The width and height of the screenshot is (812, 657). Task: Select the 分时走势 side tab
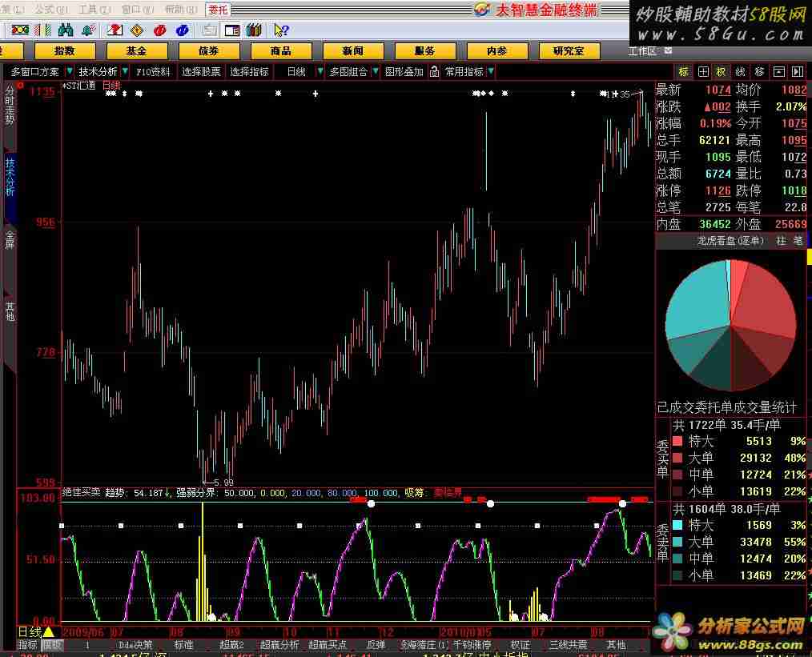click(x=10, y=105)
